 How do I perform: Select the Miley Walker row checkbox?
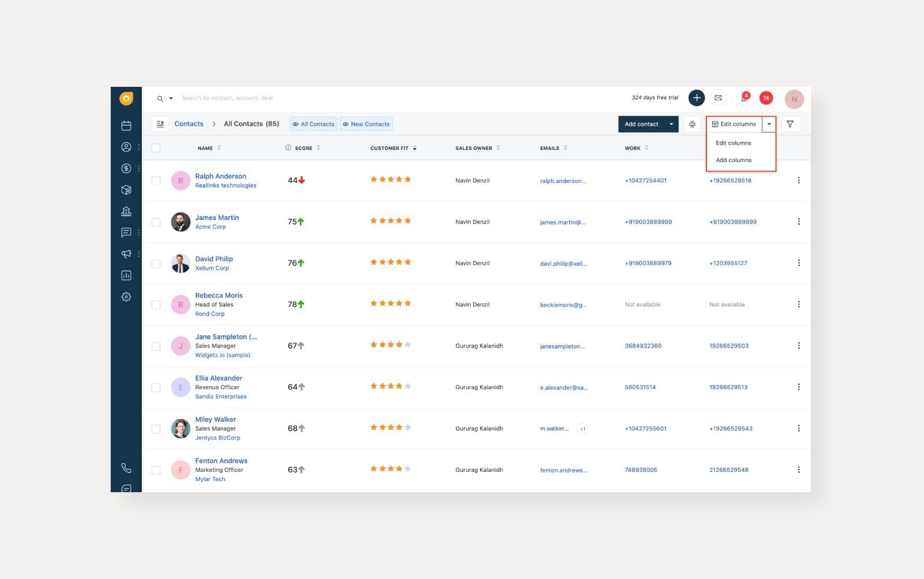(156, 429)
